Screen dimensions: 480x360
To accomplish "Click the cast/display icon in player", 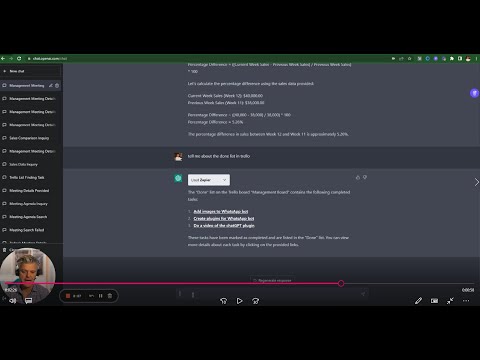I will tap(434, 301).
